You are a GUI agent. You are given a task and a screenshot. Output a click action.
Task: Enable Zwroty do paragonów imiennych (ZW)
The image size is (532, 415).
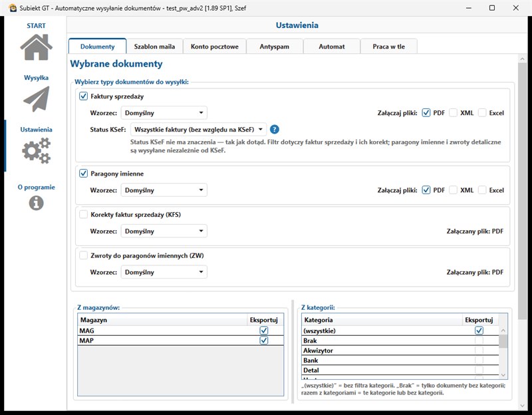(84, 255)
